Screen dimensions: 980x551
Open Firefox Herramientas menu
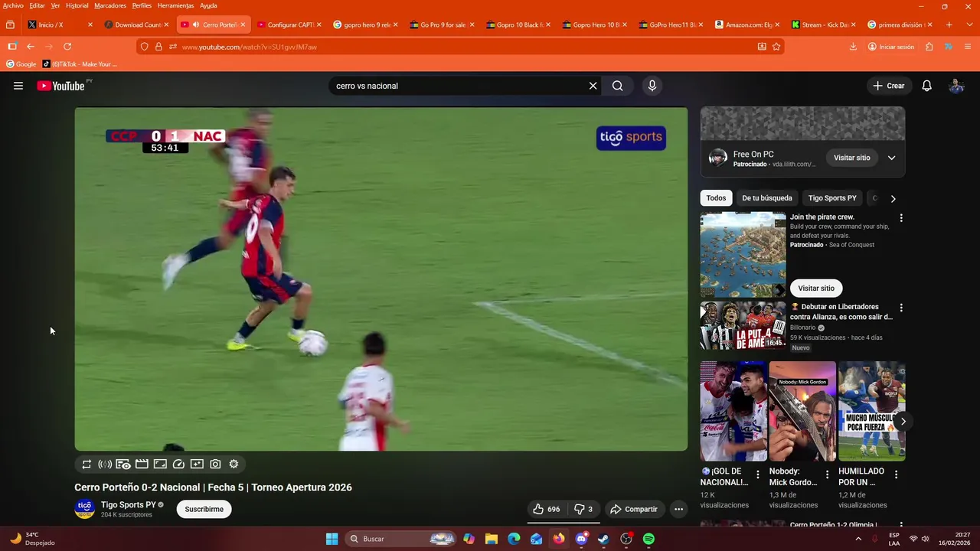coord(175,5)
